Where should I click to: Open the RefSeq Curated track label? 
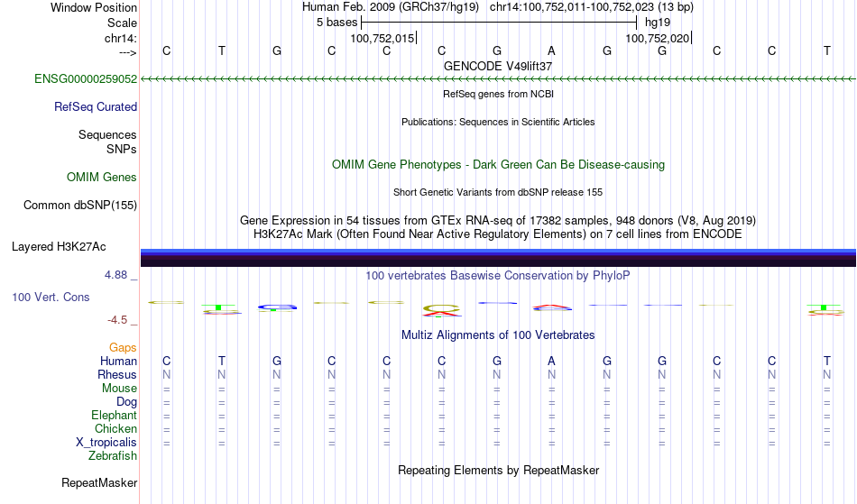pyautogui.click(x=96, y=106)
